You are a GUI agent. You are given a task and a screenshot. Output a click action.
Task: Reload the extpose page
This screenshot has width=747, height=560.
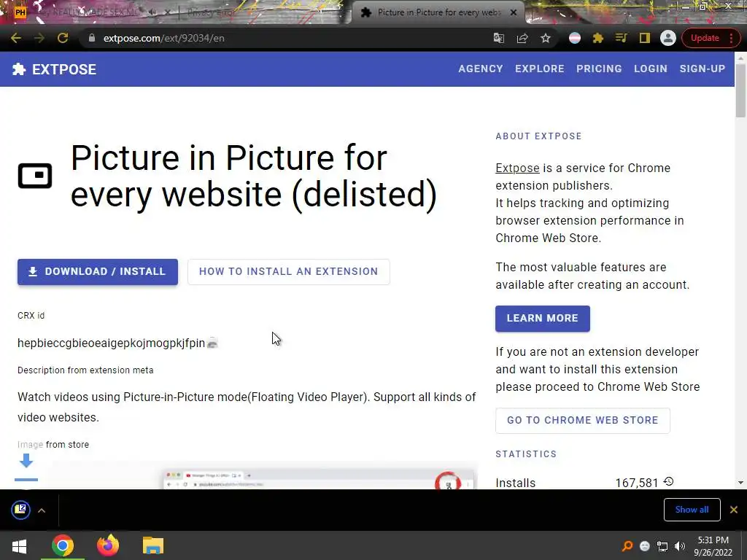tap(63, 38)
